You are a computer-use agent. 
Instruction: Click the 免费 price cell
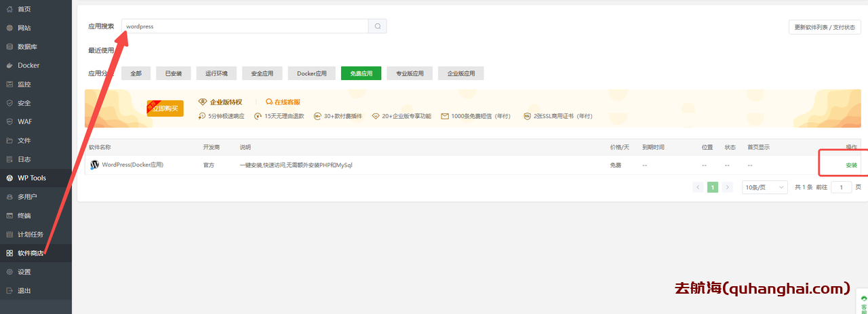616,165
